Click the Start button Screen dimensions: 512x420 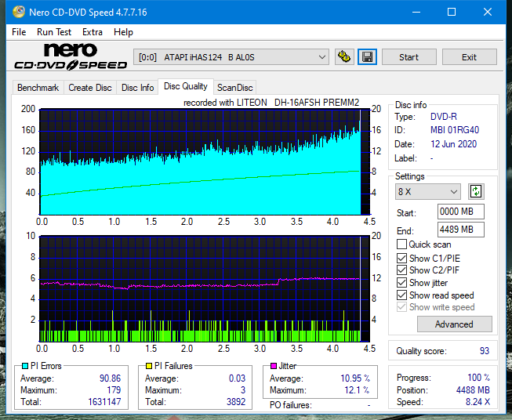(x=409, y=57)
